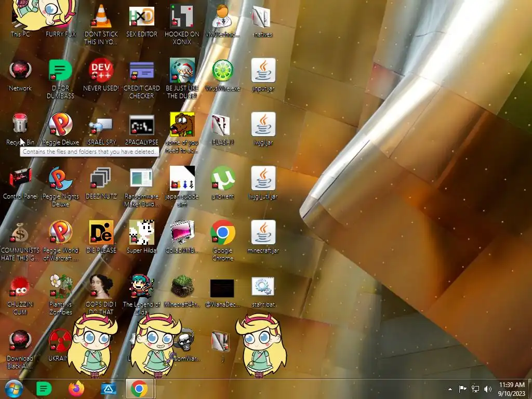Select the OOPS DID I DO THAT portrait icon
This screenshot has height=399, width=532.
click(101, 286)
